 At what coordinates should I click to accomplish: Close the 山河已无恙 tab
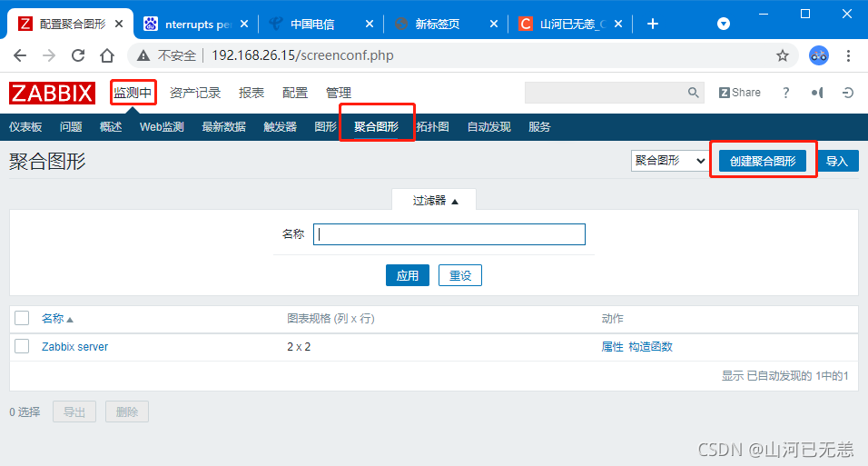click(618, 24)
